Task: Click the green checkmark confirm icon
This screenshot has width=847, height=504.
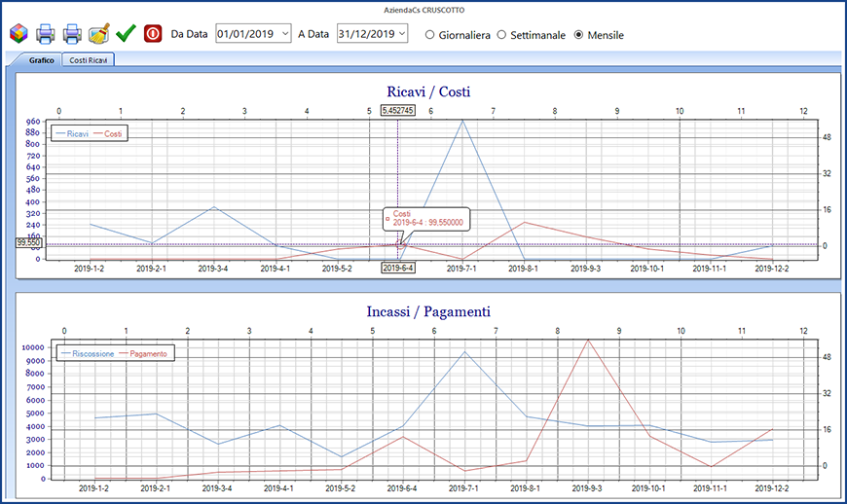Action: point(125,34)
